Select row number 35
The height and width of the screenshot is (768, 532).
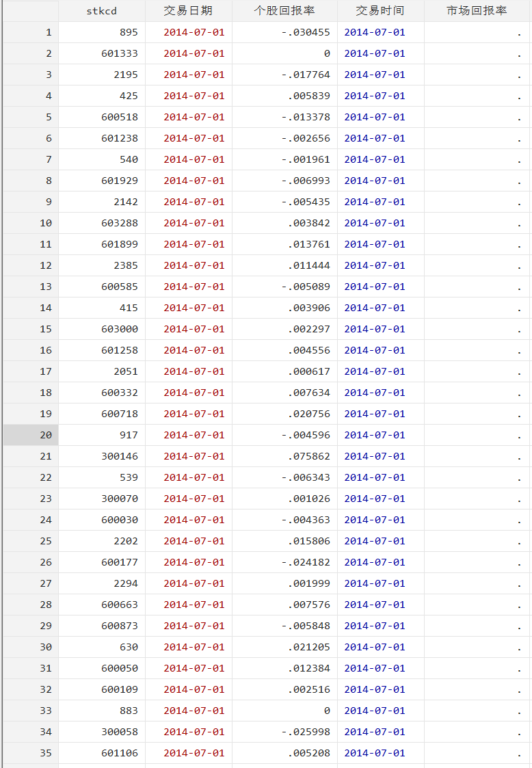(x=31, y=753)
